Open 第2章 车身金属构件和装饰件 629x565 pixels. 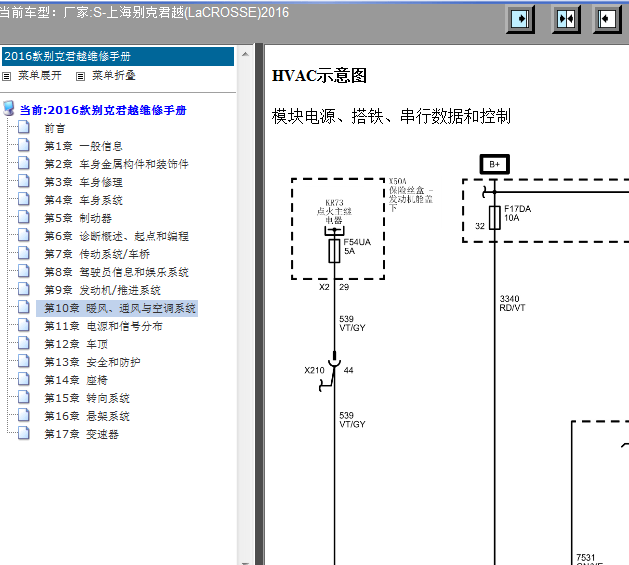(116, 164)
